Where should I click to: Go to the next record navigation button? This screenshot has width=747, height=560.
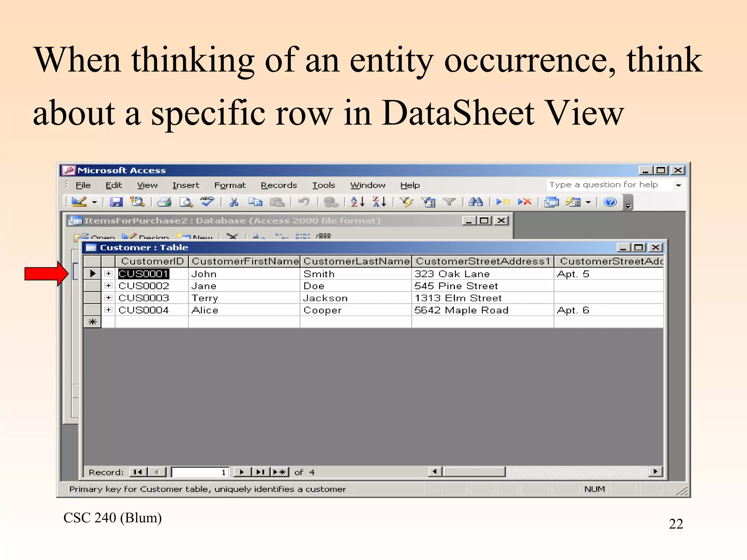(x=242, y=472)
